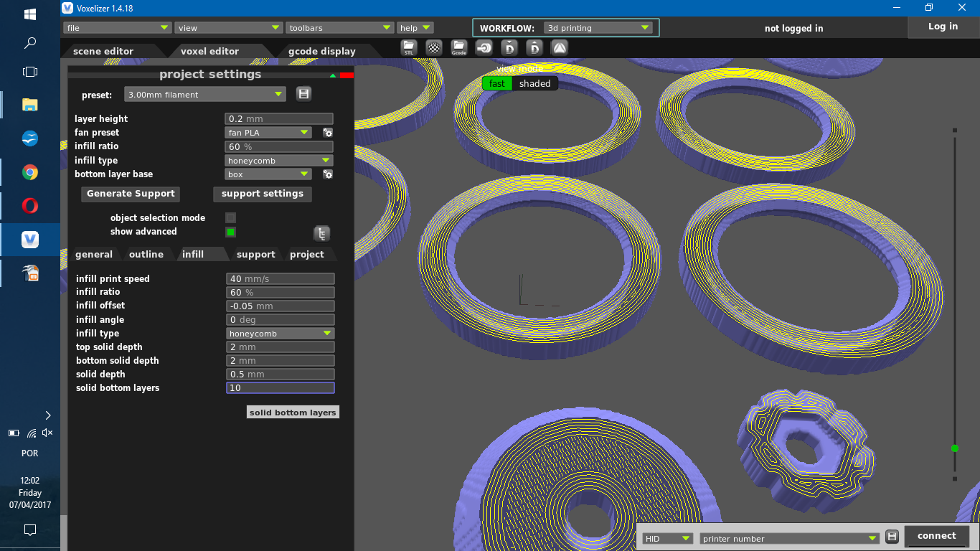Open the help dropdown menu
980x551 pixels.
click(415, 28)
